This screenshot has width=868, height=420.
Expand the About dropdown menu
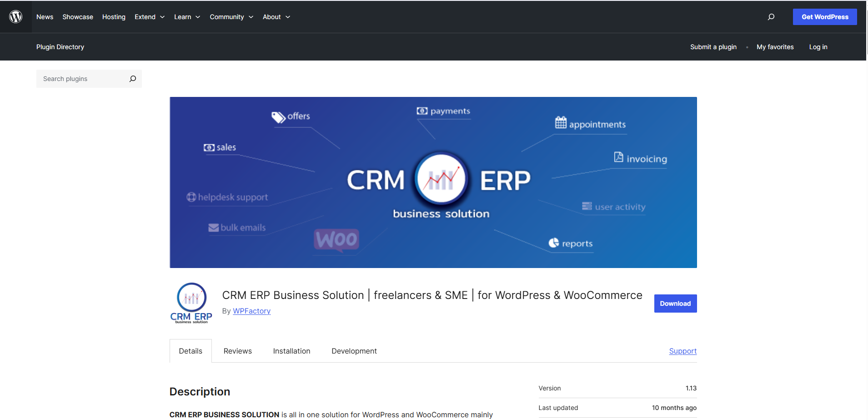pos(276,17)
